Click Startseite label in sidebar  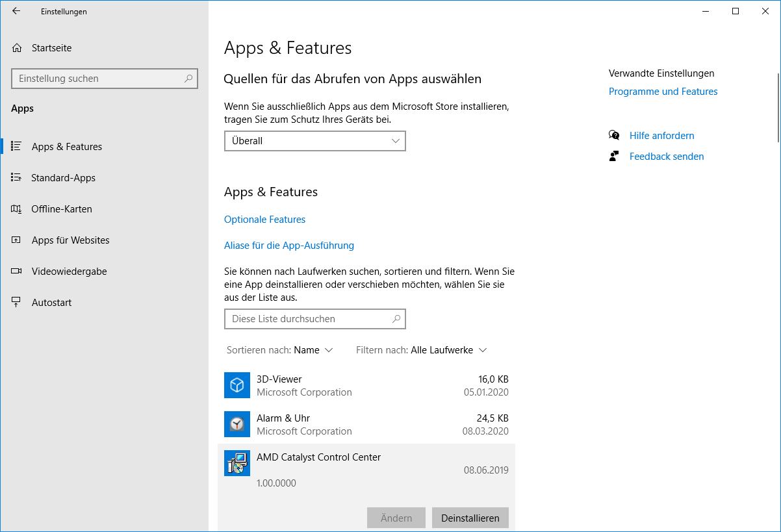click(x=52, y=48)
